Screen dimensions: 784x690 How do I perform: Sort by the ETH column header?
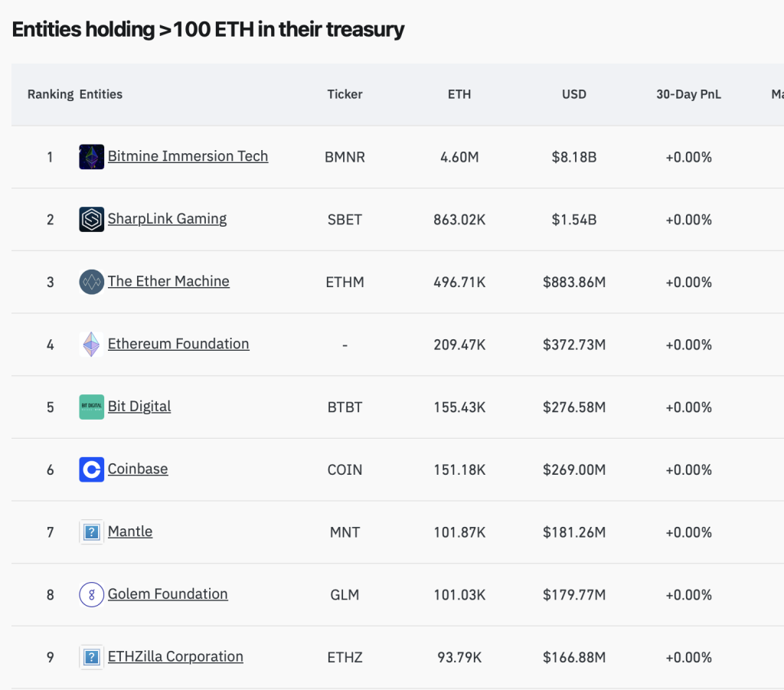pos(459,94)
